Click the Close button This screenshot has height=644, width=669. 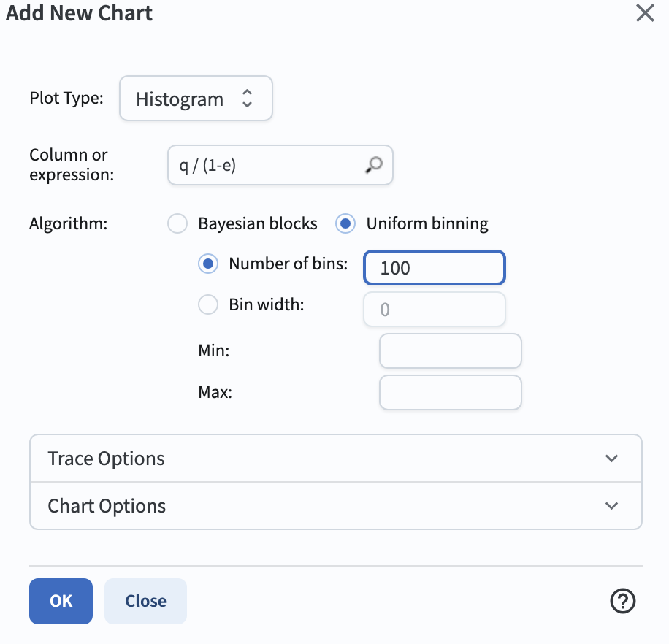[x=145, y=601]
